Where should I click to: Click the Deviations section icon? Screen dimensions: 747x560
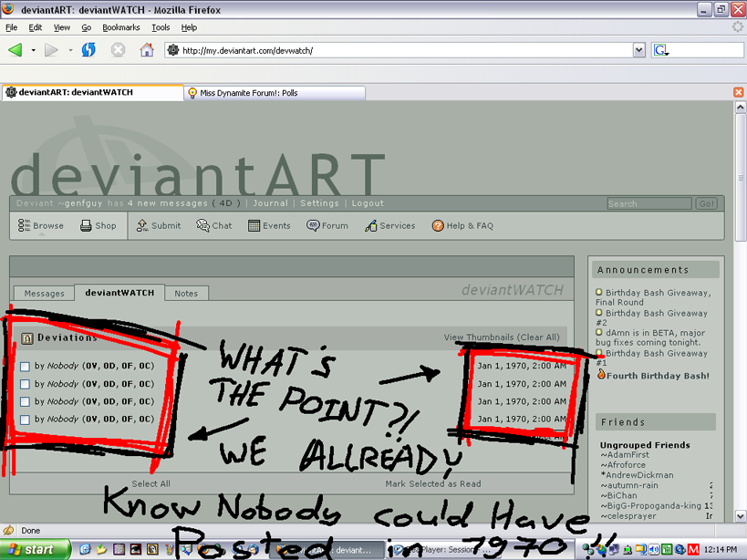(x=27, y=338)
